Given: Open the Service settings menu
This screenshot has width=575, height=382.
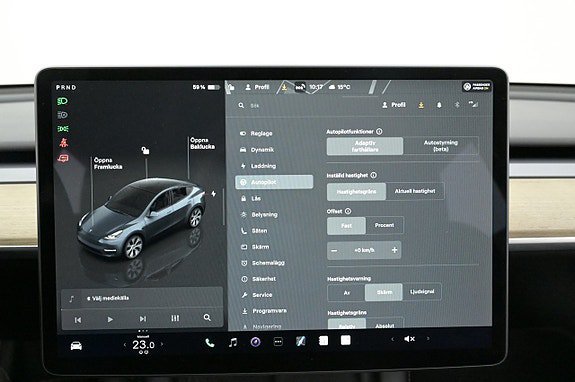Looking at the screenshot, I should tap(257, 295).
